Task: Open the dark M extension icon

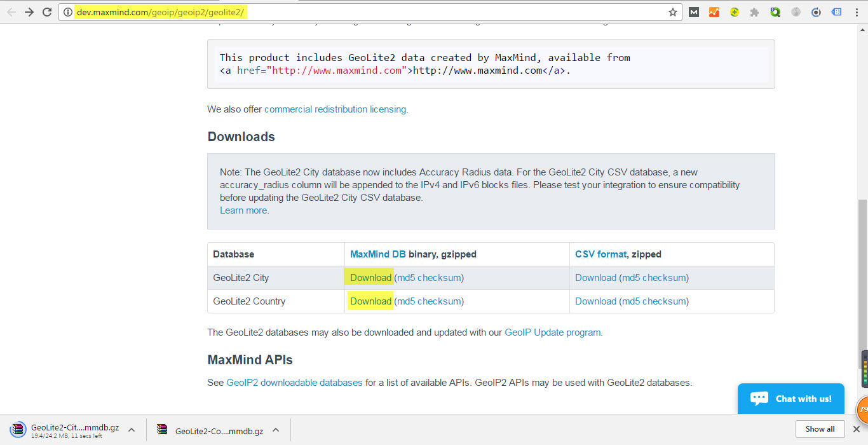Action: click(x=694, y=12)
